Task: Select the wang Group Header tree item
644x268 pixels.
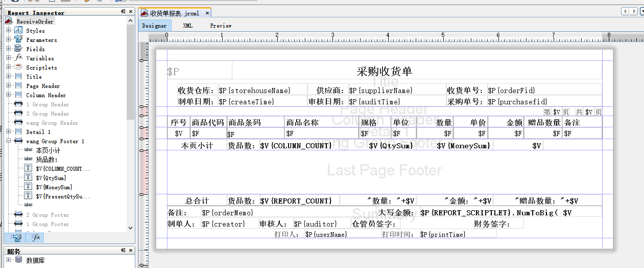Action: point(52,123)
